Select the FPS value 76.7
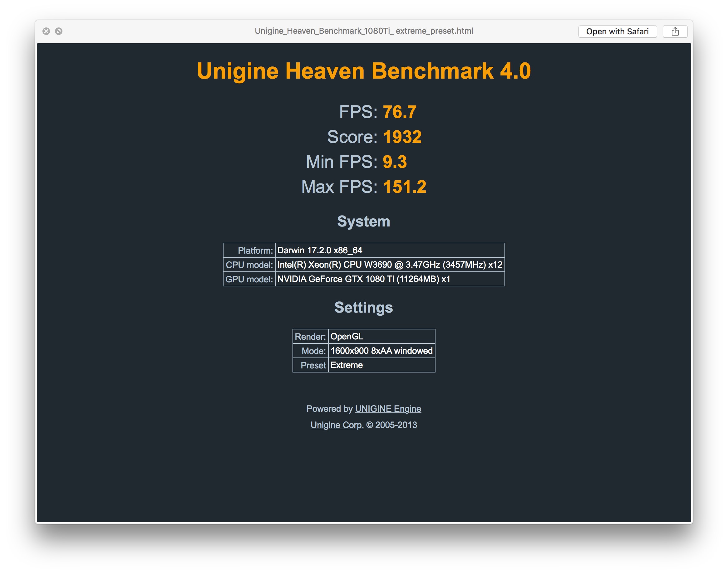The width and height of the screenshot is (728, 574). (x=399, y=112)
